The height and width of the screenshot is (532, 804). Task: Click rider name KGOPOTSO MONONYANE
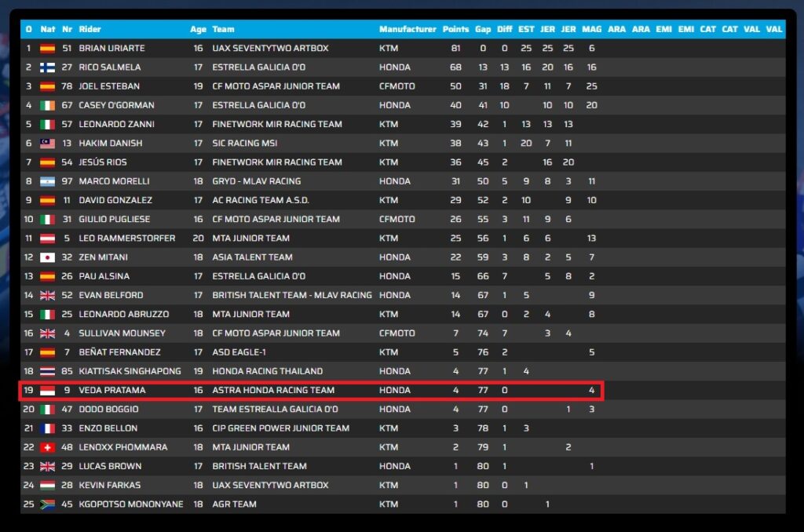click(x=131, y=504)
